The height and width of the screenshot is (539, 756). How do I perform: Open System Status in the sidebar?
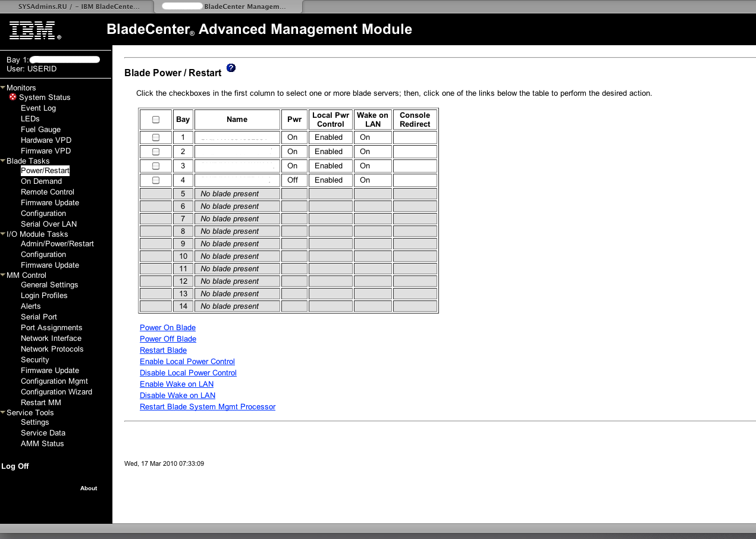click(45, 98)
